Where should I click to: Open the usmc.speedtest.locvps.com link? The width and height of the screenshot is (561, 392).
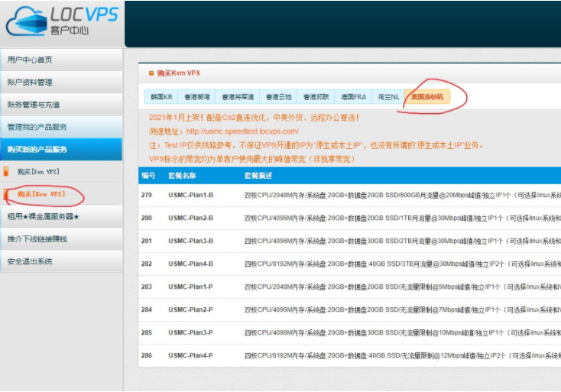point(242,131)
